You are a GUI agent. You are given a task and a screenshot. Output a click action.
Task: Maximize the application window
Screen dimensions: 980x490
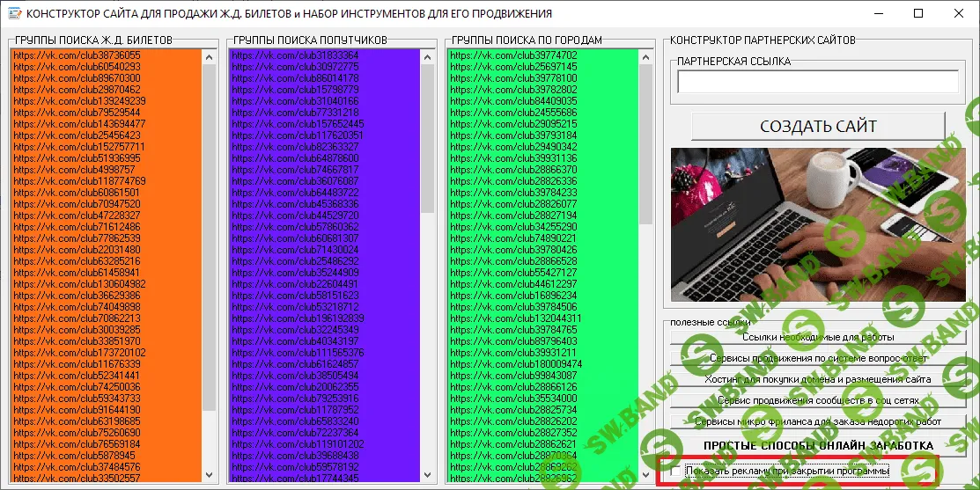click(918, 14)
